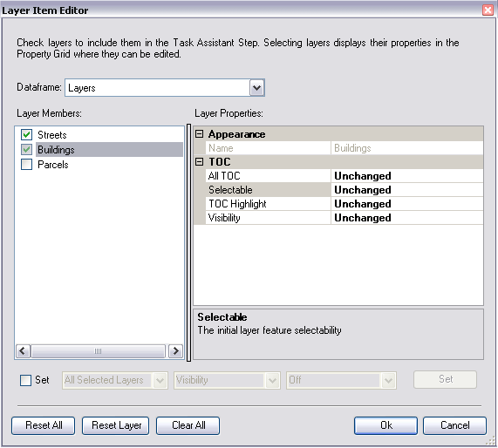Screen dimensions: 498x448
Task: Dismiss dialog with Cancel button
Action: click(454, 425)
